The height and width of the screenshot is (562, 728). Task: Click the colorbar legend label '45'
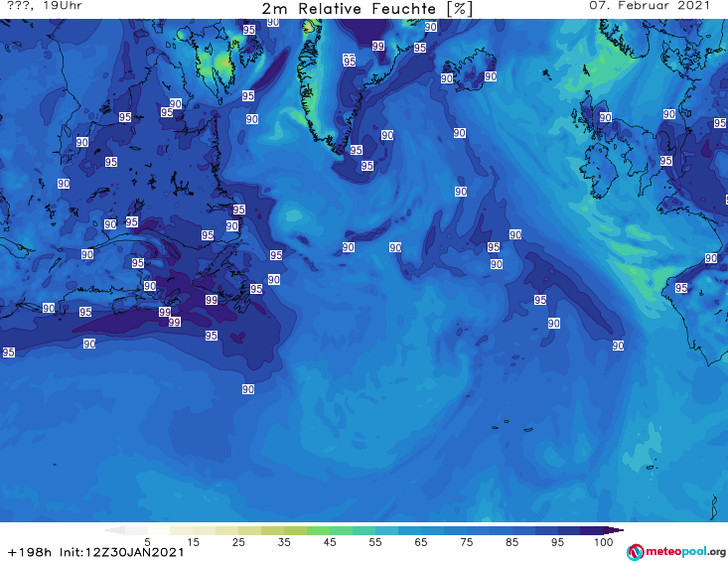[x=330, y=542]
